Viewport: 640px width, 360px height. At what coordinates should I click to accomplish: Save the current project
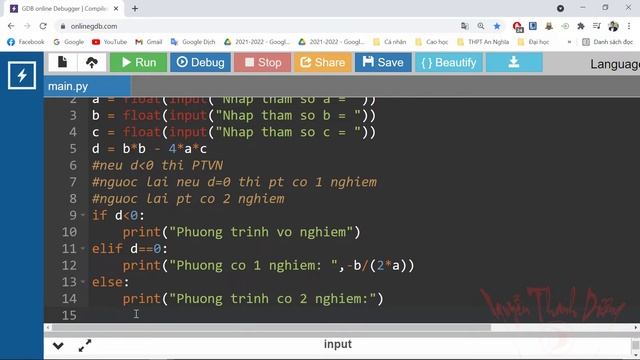[x=383, y=62]
